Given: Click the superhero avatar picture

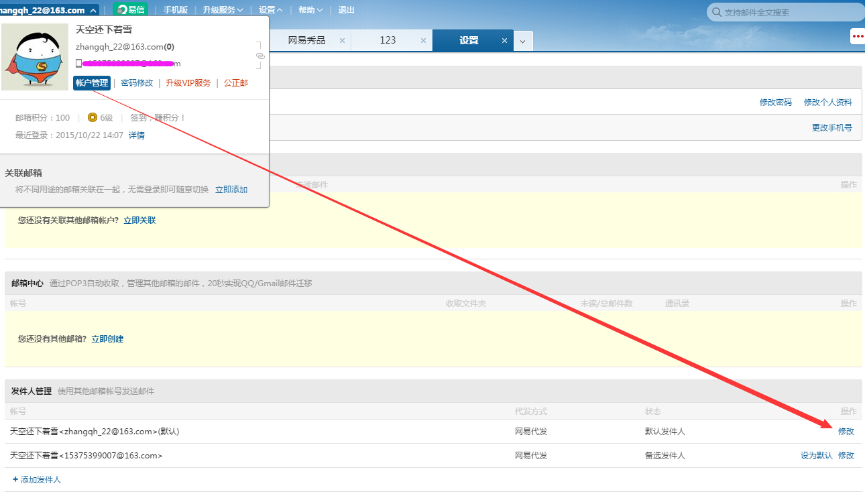Looking at the screenshot, I should 35,57.
